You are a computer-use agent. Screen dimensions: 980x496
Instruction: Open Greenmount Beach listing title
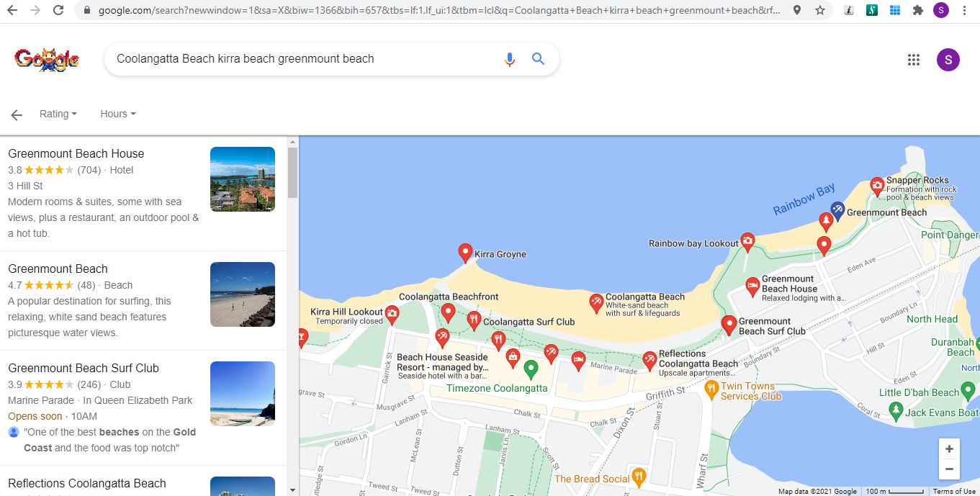coord(58,269)
